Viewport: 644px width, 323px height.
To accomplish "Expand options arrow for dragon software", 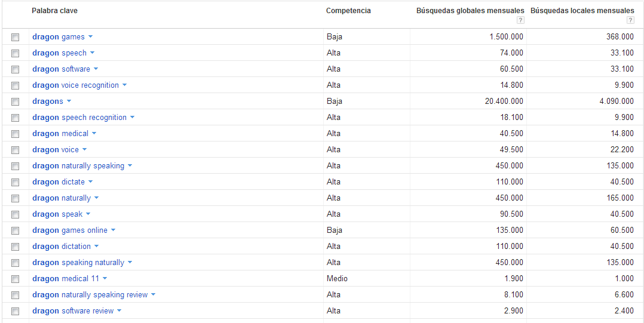I will [96, 69].
